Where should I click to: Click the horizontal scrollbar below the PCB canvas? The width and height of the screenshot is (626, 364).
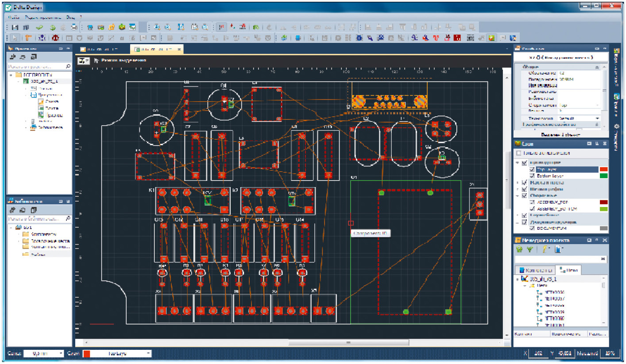point(349,343)
